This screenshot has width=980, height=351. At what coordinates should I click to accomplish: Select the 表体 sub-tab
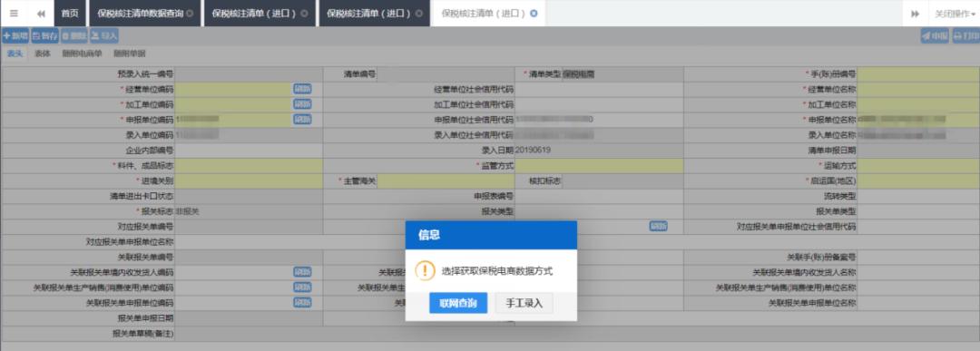pos(43,54)
